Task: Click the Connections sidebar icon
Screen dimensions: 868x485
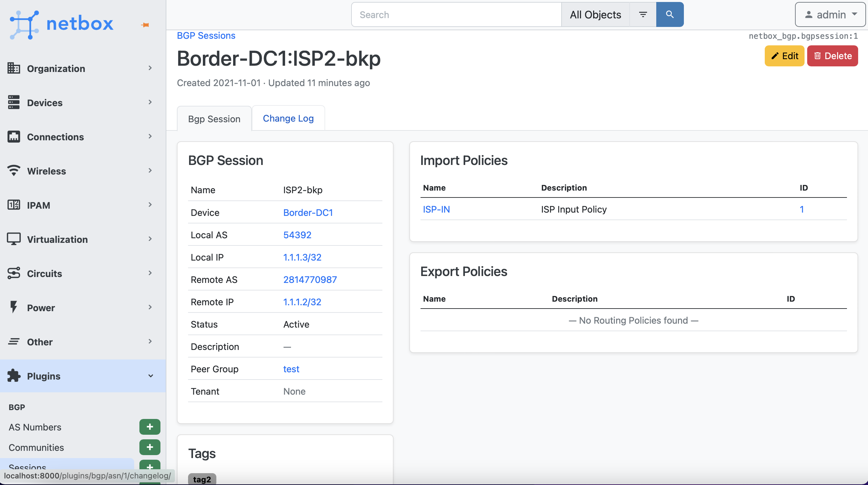Action: [x=14, y=136]
